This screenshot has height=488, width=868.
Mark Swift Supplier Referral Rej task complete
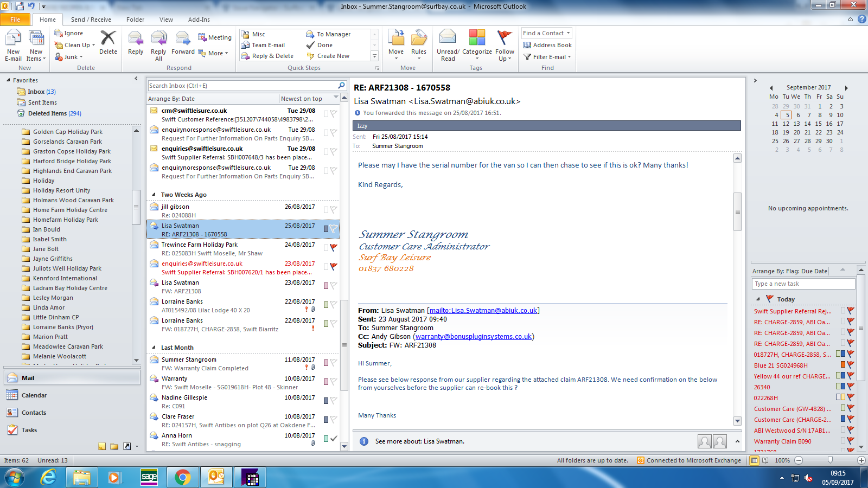[x=851, y=311]
